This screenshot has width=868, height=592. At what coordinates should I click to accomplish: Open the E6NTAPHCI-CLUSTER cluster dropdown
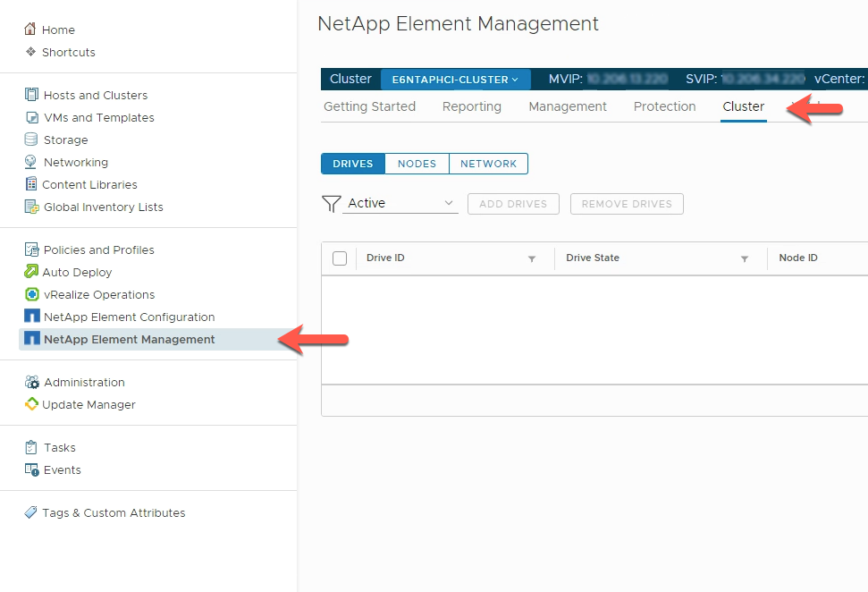[x=455, y=80]
